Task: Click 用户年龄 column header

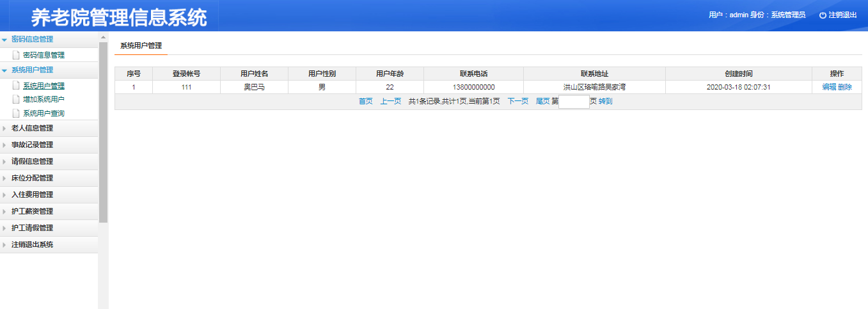Action: 390,74
